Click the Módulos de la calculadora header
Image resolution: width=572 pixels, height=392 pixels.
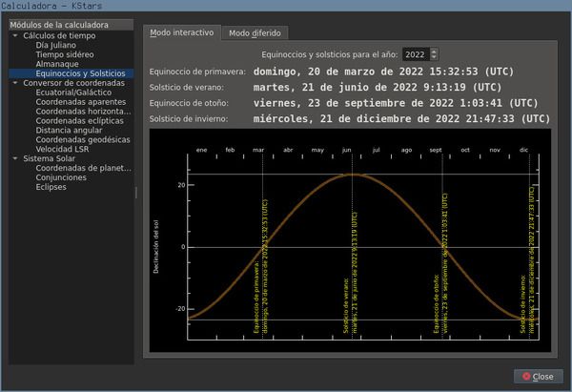pyautogui.click(x=59, y=25)
